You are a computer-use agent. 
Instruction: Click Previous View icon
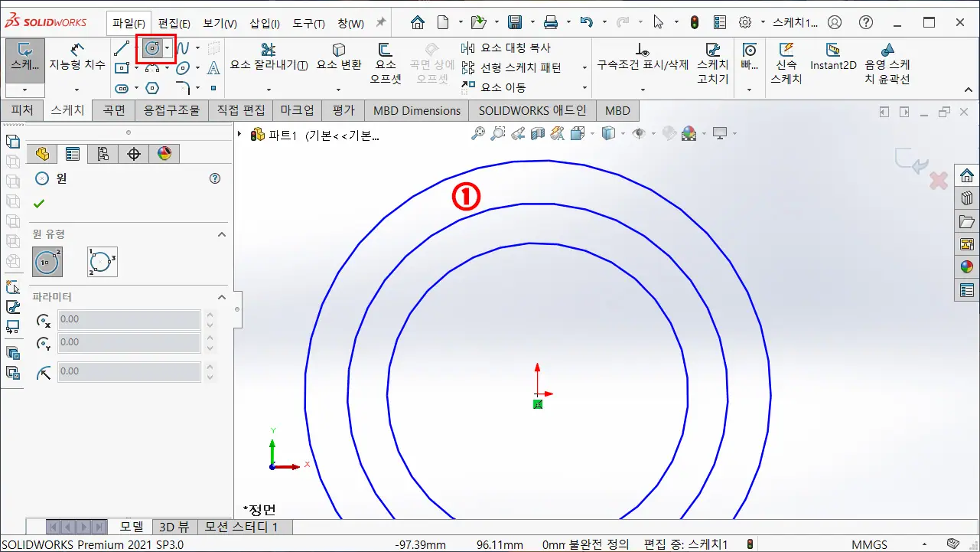[x=518, y=133]
